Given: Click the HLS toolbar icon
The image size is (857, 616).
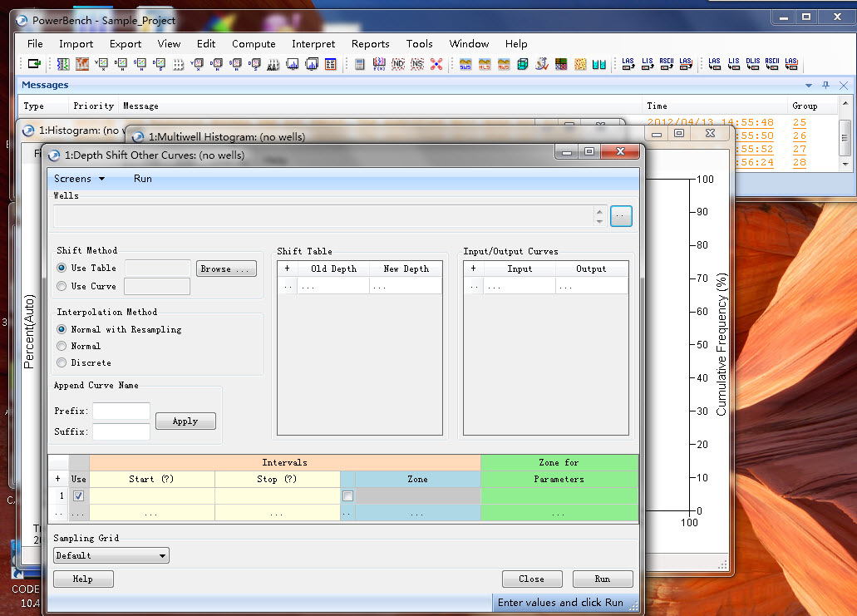Looking at the screenshot, I should click(x=485, y=64).
